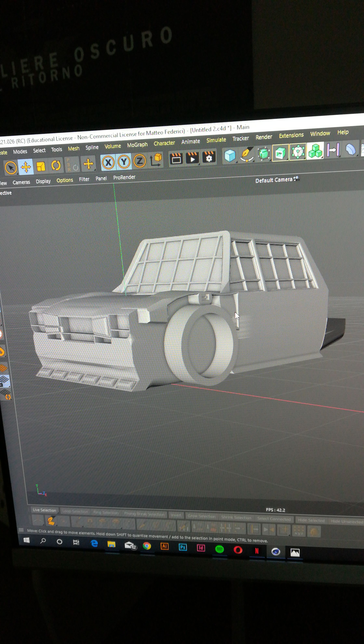
Task: Open Spotify from taskbar
Action: click(220, 549)
